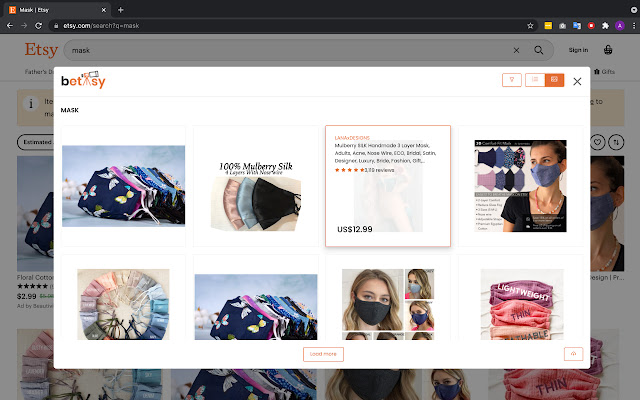Click the US$12.99 price
The image size is (640, 400).
355,229
